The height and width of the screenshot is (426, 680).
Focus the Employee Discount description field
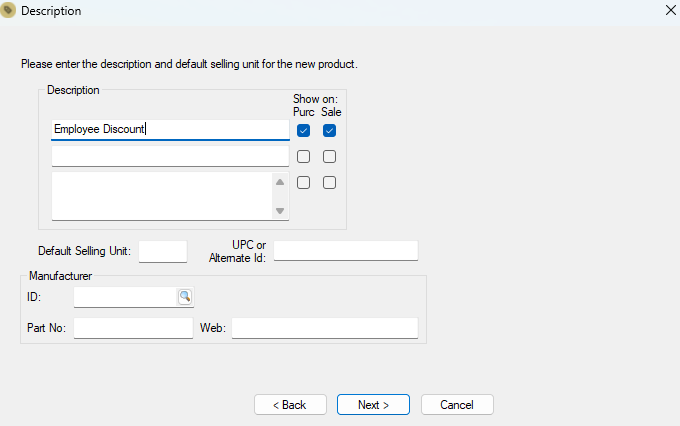click(x=170, y=130)
